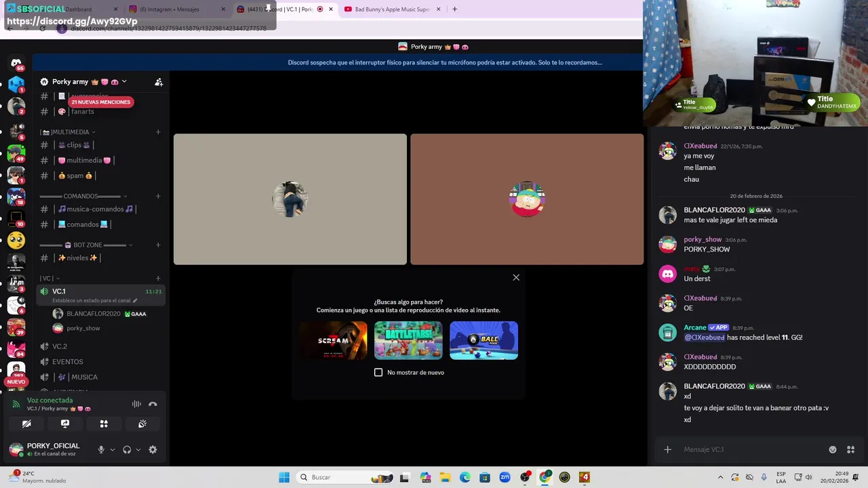Viewport: 868px width, 488px height.
Task: Click the invite members icon
Action: [159, 82]
